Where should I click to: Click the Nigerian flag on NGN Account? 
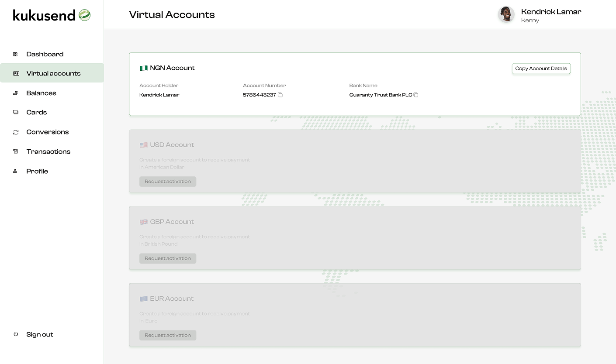(143, 68)
